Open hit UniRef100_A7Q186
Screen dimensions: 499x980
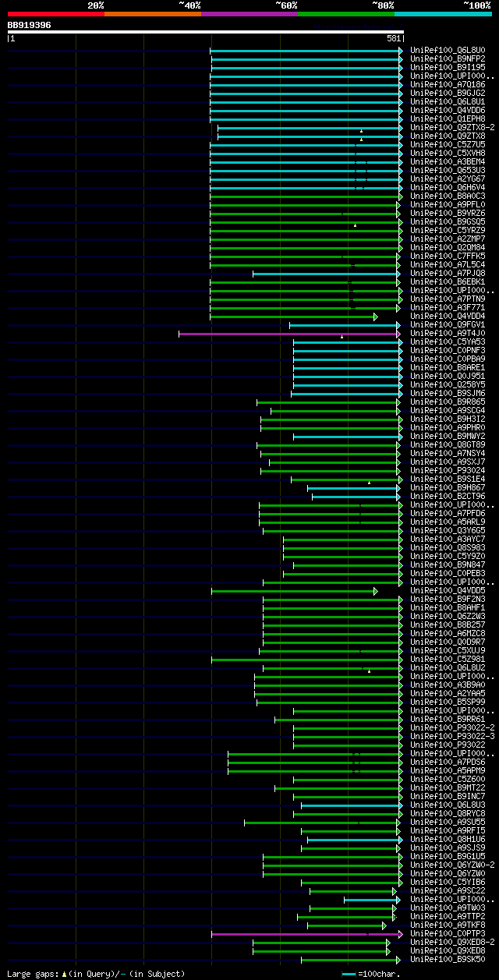[448, 85]
